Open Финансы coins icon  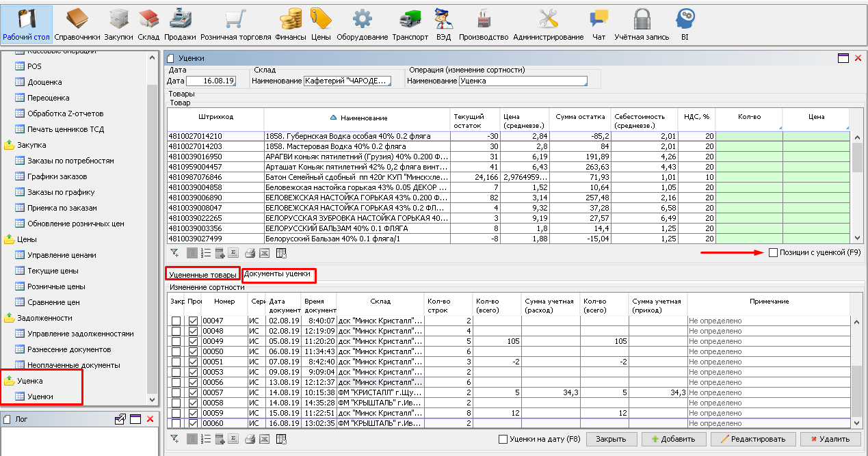point(291,18)
